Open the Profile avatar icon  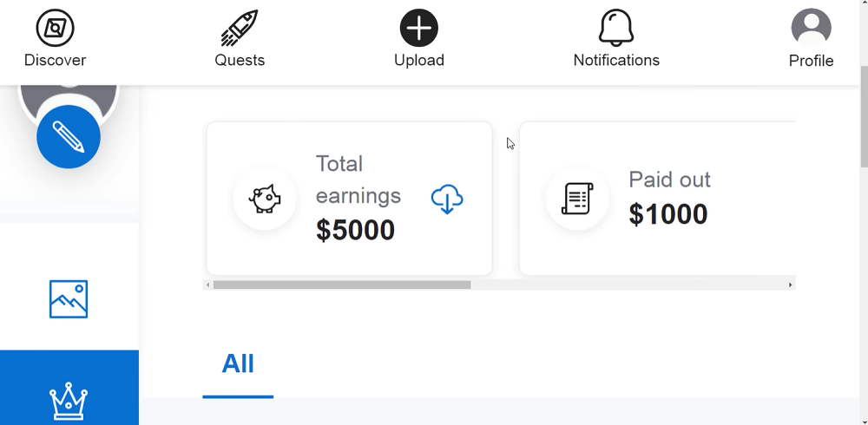[x=811, y=27]
